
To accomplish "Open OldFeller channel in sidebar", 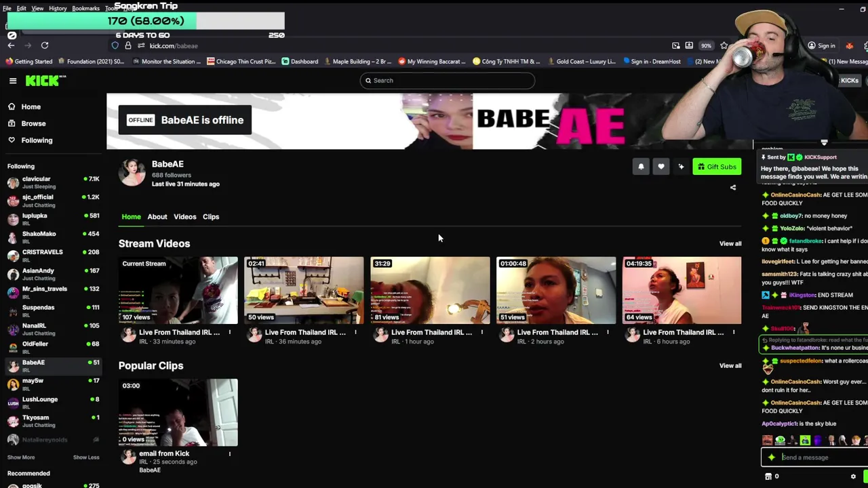I will pyautogui.click(x=53, y=347).
